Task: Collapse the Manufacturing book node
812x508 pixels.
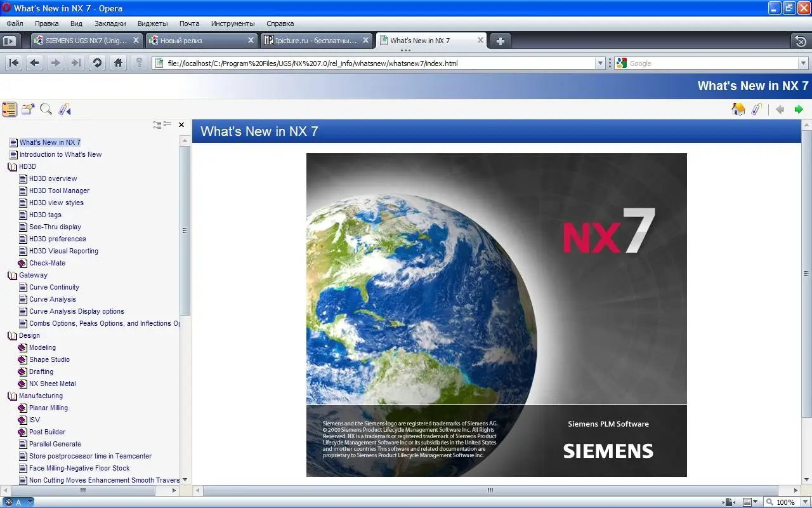Action: 13,396
